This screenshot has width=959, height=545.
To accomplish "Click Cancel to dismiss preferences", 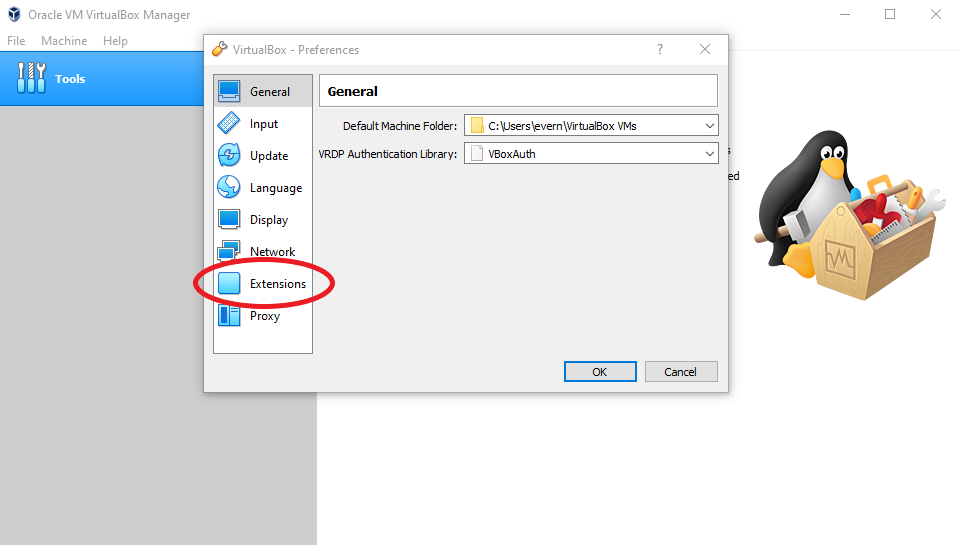I will point(681,371).
